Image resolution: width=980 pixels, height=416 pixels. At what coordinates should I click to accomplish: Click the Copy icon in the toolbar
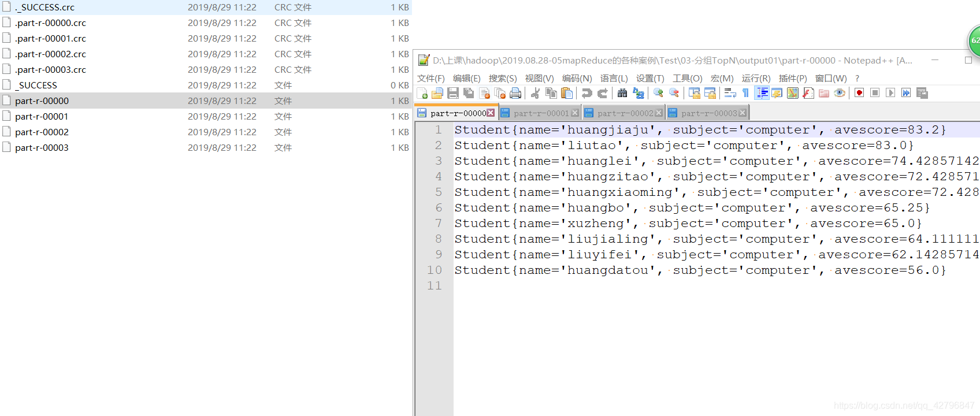point(551,93)
